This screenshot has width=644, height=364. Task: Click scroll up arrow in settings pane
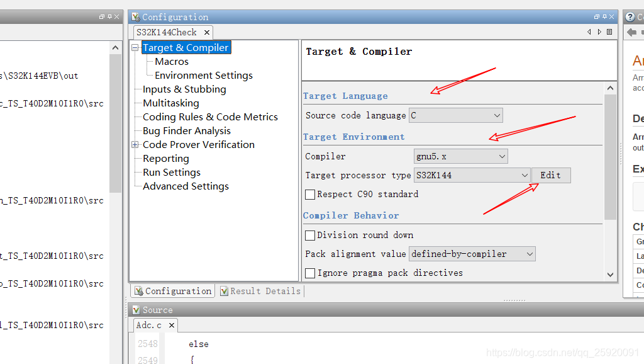(x=610, y=88)
